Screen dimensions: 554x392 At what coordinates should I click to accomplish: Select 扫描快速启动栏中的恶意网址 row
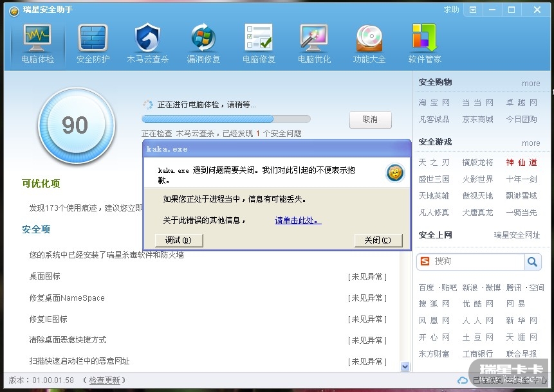tap(208, 361)
